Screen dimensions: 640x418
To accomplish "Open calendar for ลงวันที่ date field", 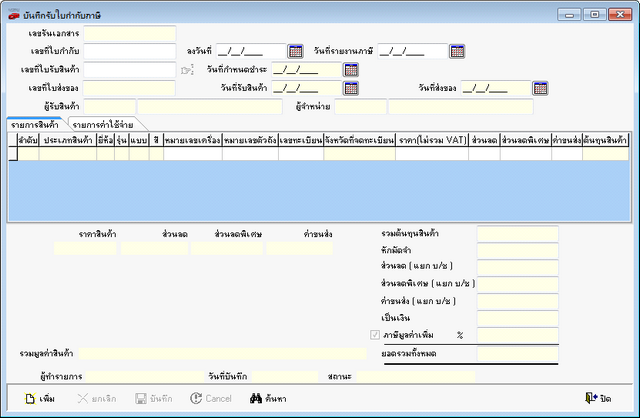I will click(x=295, y=51).
